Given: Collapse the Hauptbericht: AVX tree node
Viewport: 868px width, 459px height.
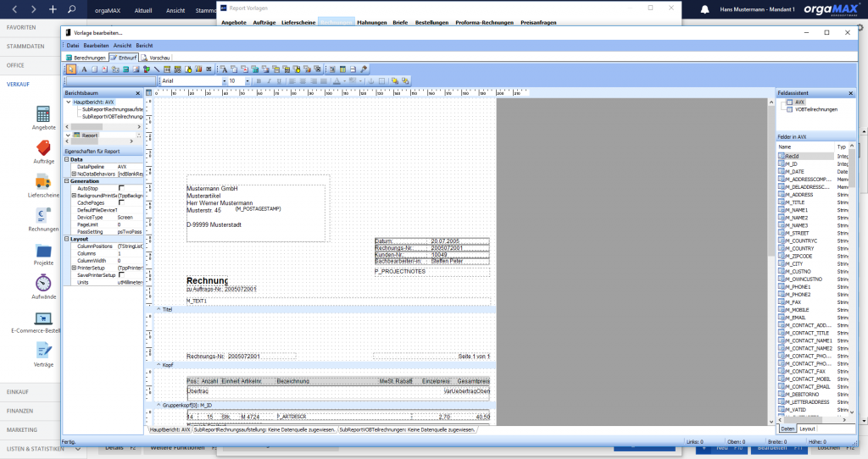Looking at the screenshot, I should tap(68, 102).
